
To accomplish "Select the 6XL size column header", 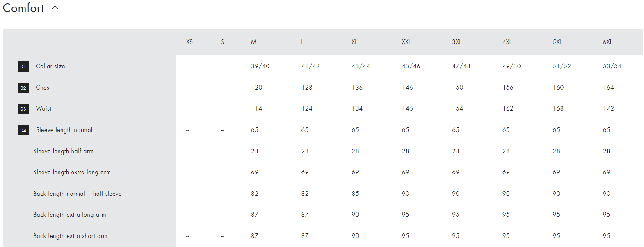I will [x=607, y=42].
